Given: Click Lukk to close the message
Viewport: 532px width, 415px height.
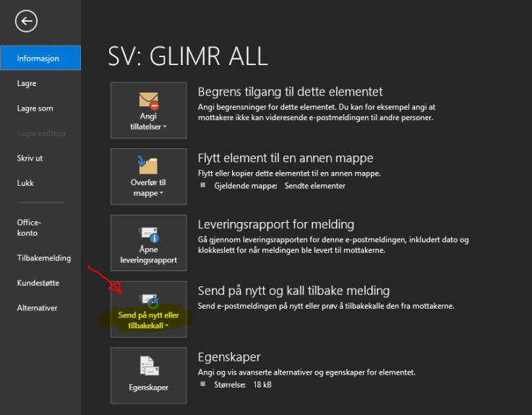Looking at the screenshot, I should (x=25, y=183).
